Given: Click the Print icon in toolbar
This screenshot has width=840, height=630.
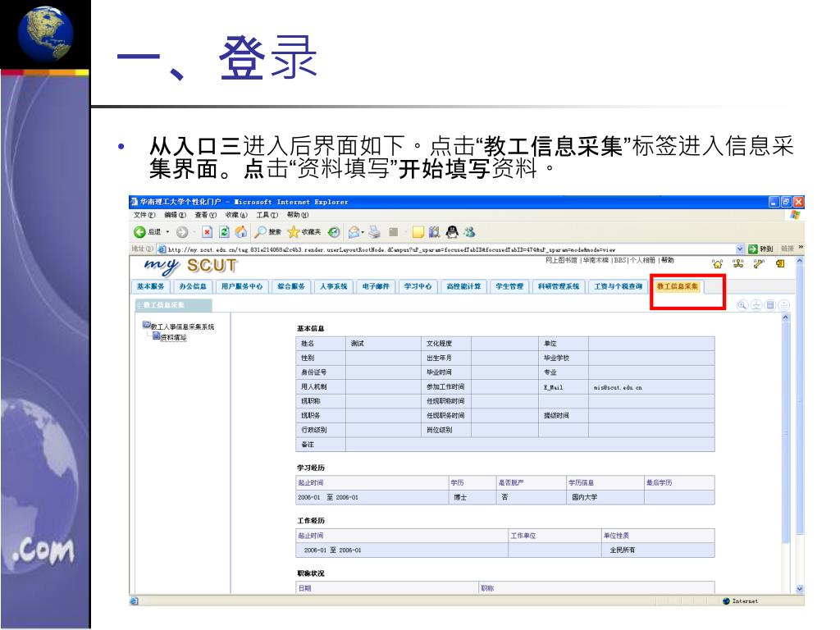Looking at the screenshot, I should click(x=374, y=232).
